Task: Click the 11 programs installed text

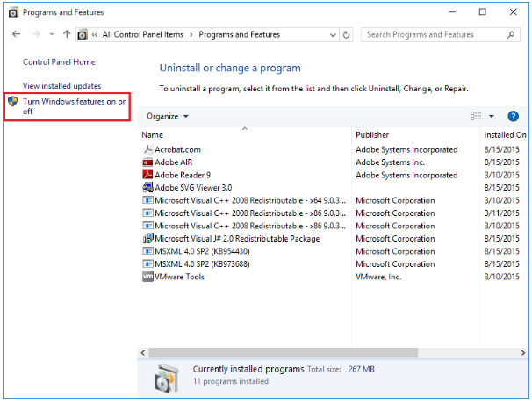Action: click(x=231, y=381)
